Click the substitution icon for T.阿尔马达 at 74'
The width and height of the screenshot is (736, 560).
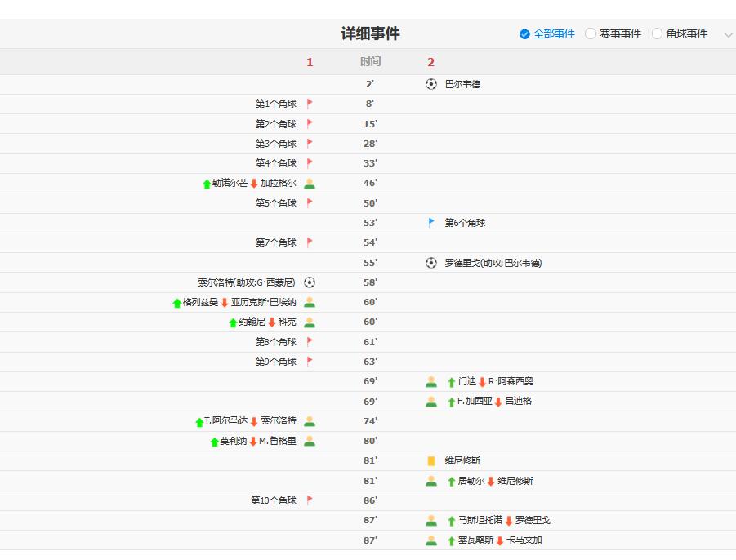pos(310,421)
